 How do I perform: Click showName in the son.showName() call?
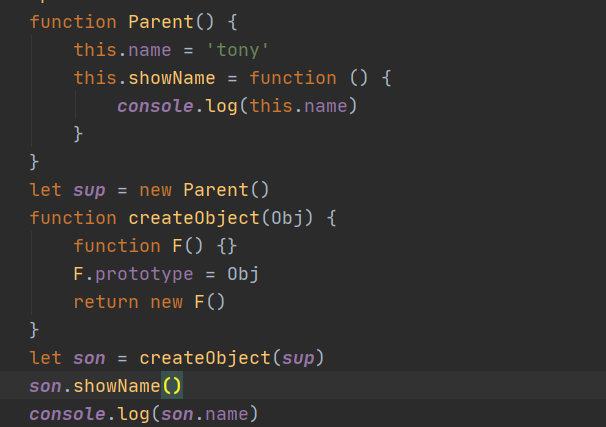click(117, 386)
